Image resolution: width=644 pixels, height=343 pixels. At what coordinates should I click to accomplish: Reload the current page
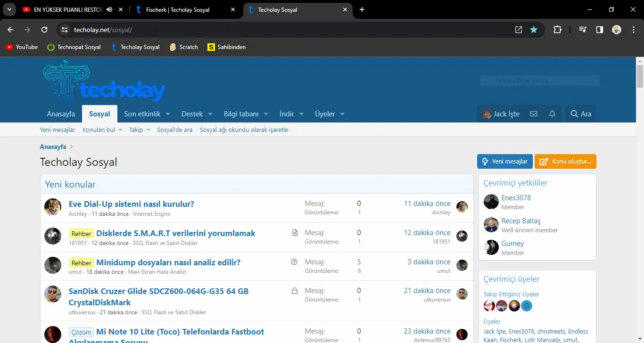click(44, 30)
